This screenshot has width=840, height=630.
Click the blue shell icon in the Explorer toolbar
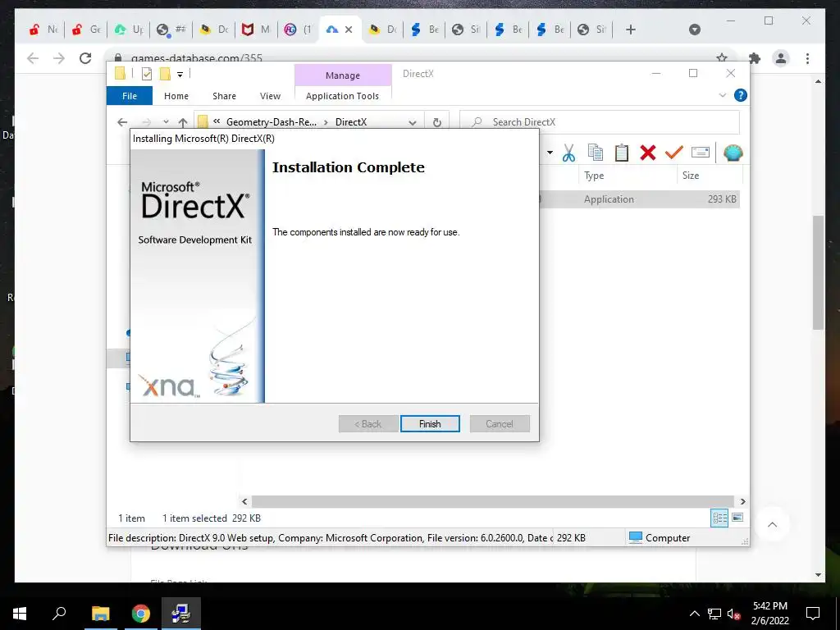click(733, 153)
